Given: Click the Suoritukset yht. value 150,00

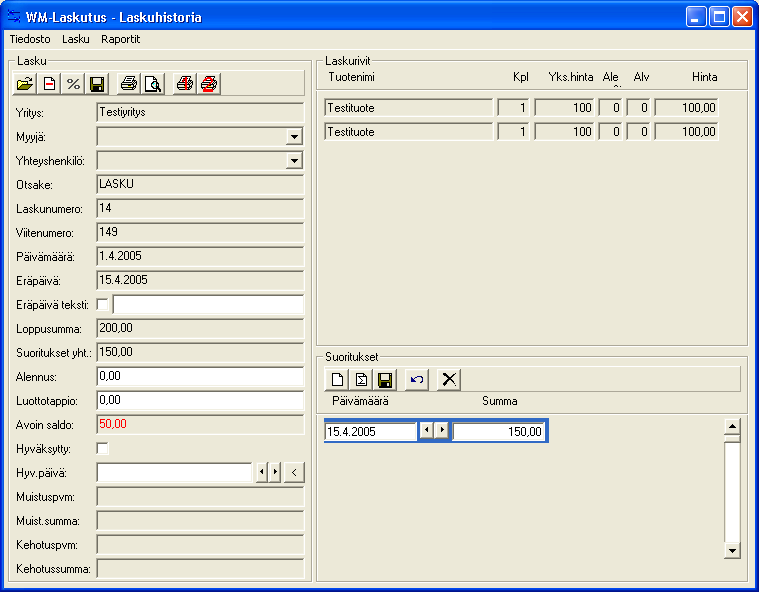Looking at the screenshot, I should pyautogui.click(x=200, y=353).
